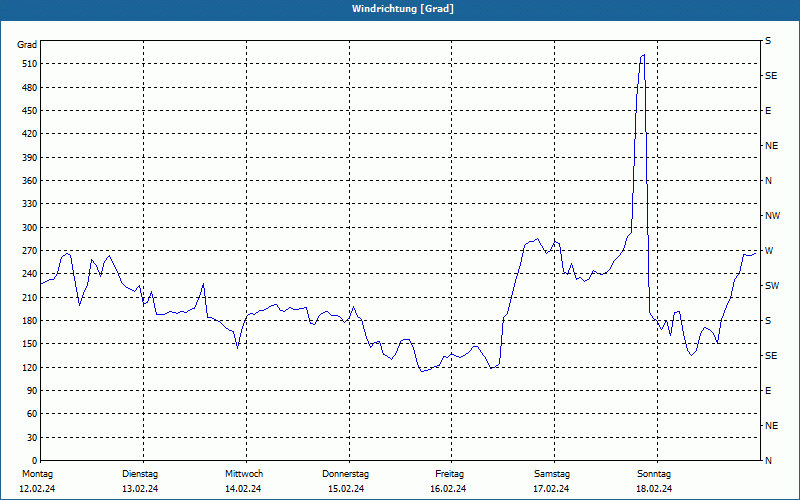
Task: Click the 360 degree axis label
Action: (x=27, y=181)
